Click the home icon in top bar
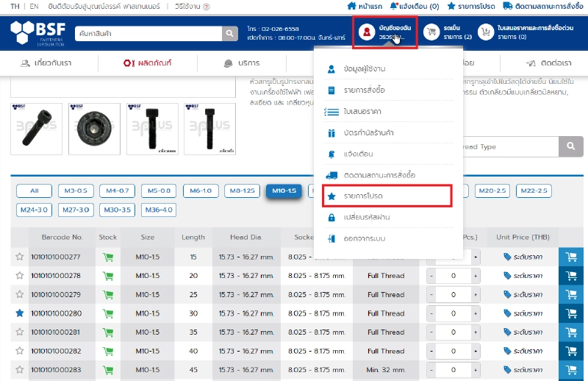Screen dimensions: 588x381 click(x=352, y=6)
